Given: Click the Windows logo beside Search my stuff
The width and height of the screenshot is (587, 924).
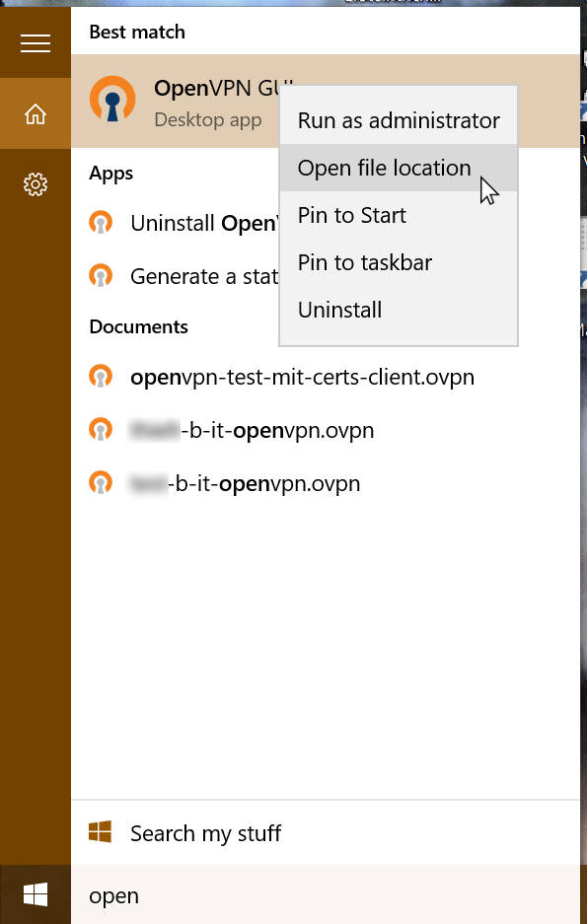Looking at the screenshot, I should coord(101,832).
